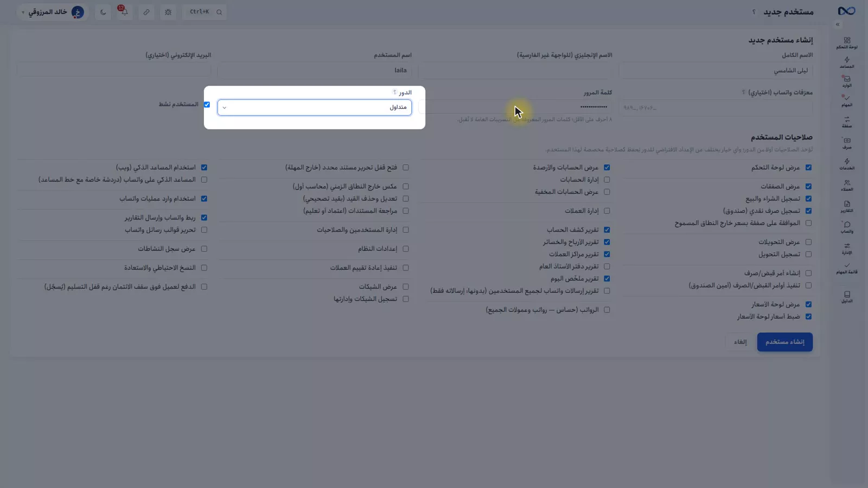Screen dimensions: 868x488
Task: Uncheck ربط واتساب وإرسال التقارير permission
Action: (204, 217)
